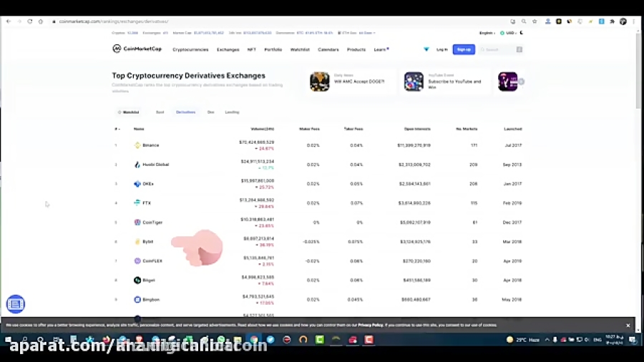Click the FTX exchange icon

pos(137,202)
